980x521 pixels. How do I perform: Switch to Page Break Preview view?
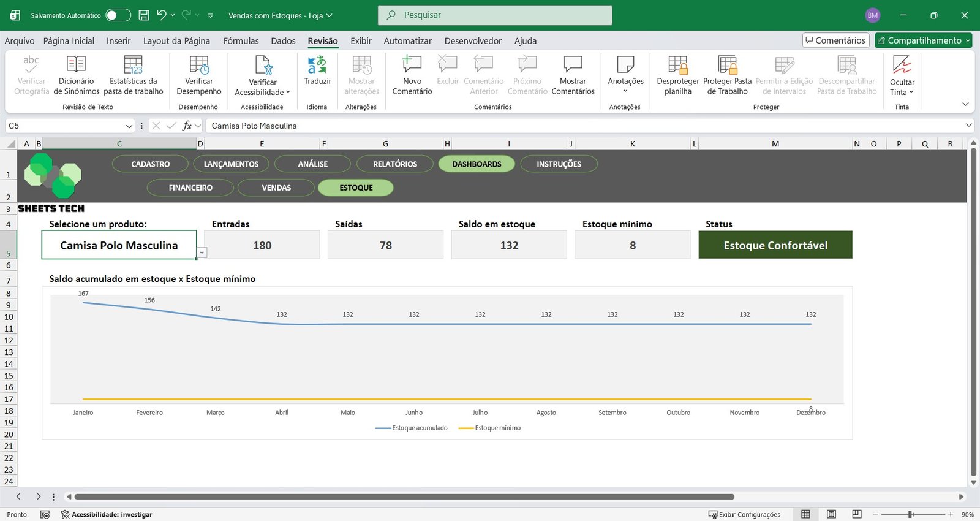[857, 514]
